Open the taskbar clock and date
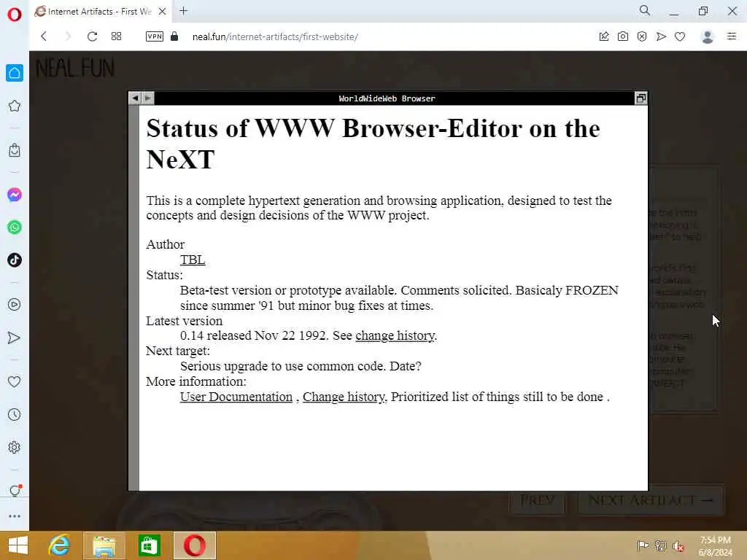 (715, 545)
